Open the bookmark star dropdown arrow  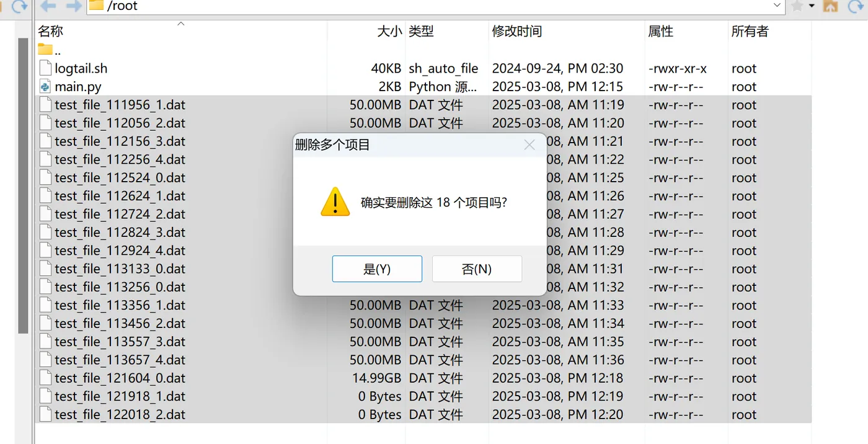812,6
